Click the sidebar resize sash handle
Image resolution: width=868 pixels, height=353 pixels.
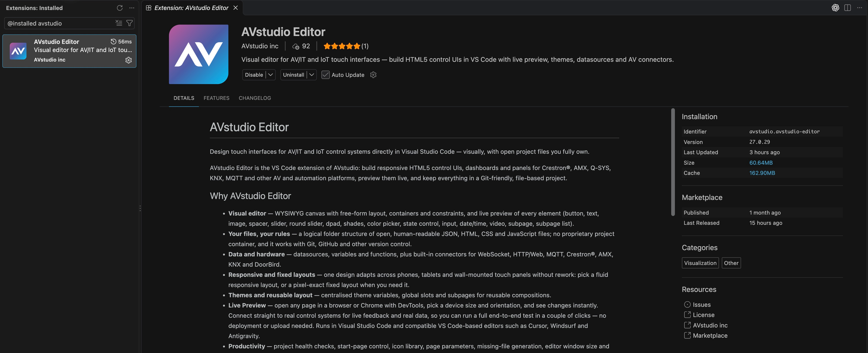coord(140,208)
